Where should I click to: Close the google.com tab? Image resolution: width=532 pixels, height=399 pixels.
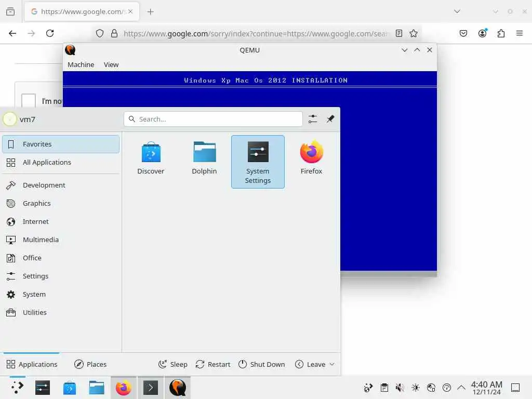pyautogui.click(x=130, y=11)
